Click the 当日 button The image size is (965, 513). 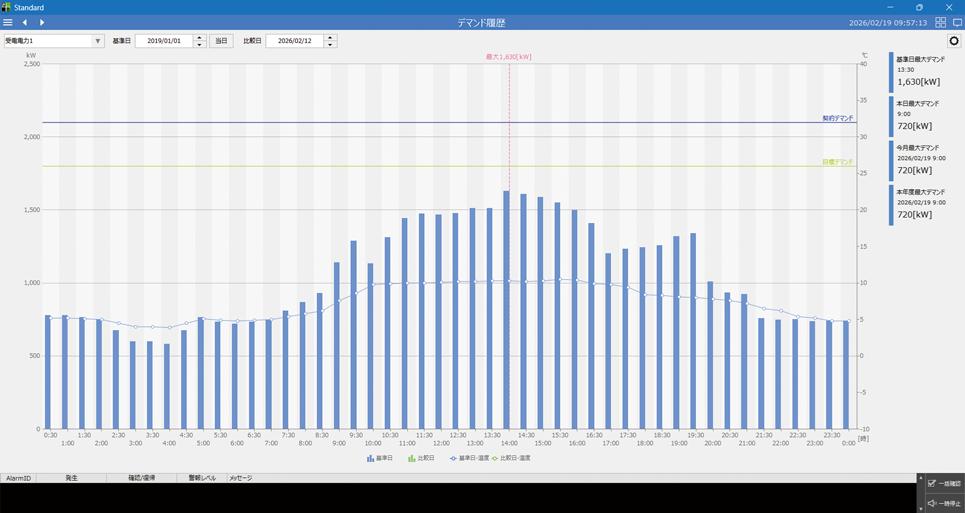(x=221, y=41)
